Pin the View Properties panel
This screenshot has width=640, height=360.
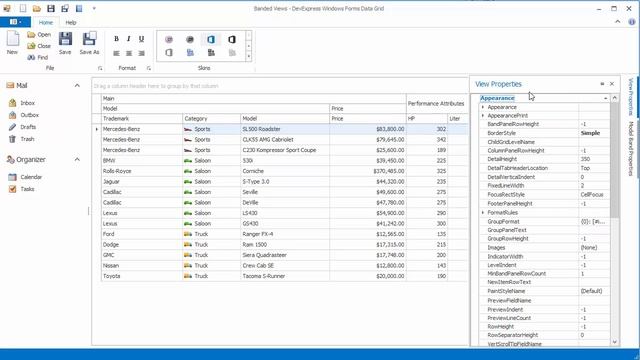click(602, 84)
